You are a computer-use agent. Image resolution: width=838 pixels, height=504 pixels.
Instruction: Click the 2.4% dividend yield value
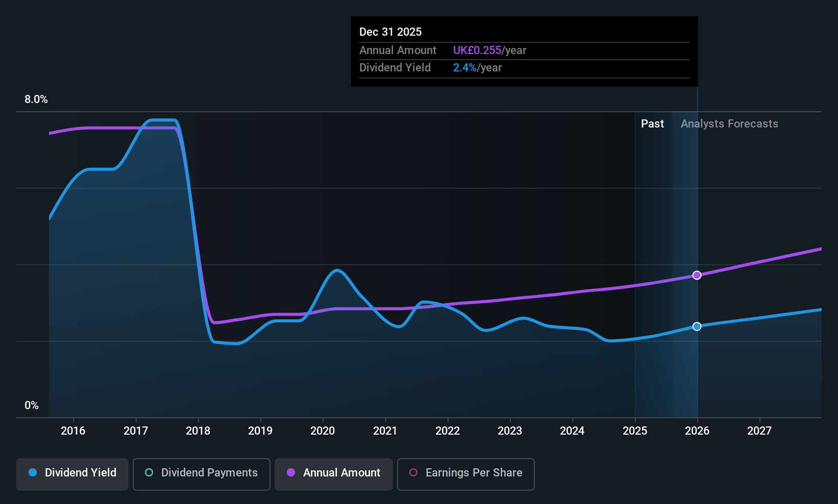(x=465, y=68)
